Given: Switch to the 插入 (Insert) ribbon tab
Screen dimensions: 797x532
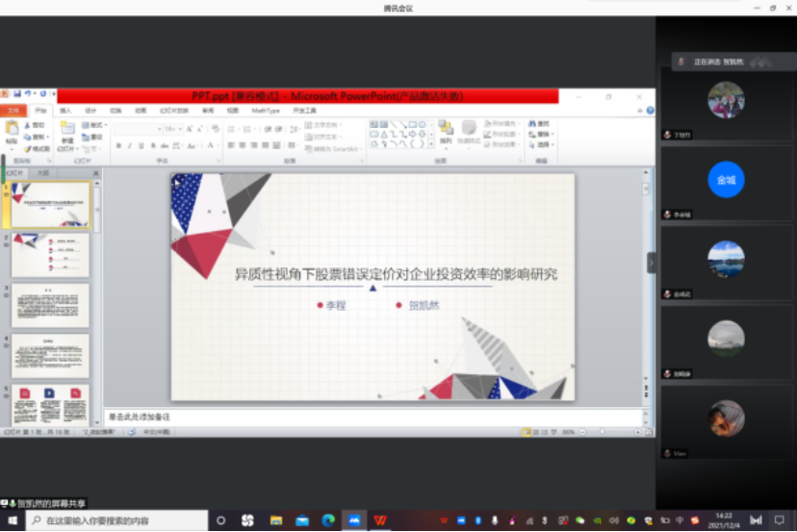Looking at the screenshot, I should click(65, 111).
